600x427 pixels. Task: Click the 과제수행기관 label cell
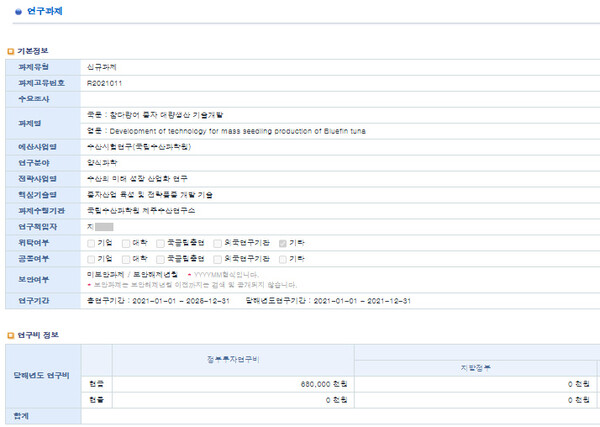(x=43, y=211)
